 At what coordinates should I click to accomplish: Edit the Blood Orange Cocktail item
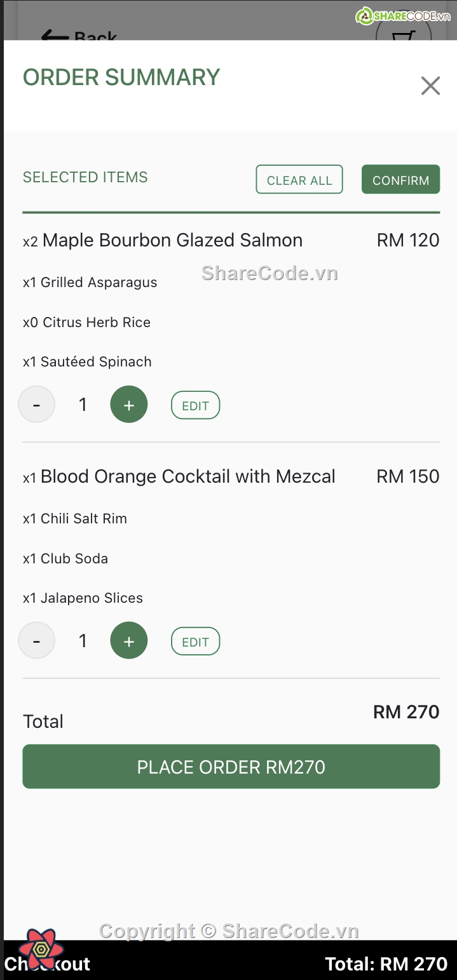195,641
